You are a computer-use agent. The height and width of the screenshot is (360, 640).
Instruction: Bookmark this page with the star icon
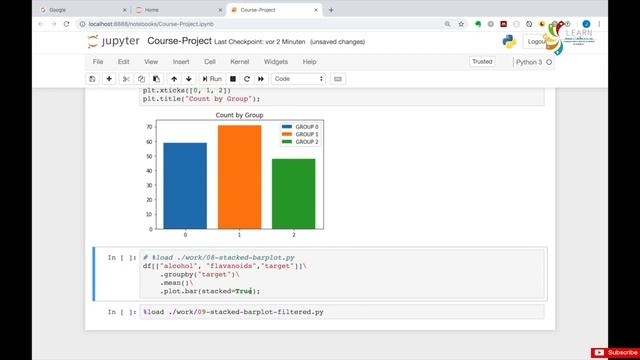pos(461,24)
